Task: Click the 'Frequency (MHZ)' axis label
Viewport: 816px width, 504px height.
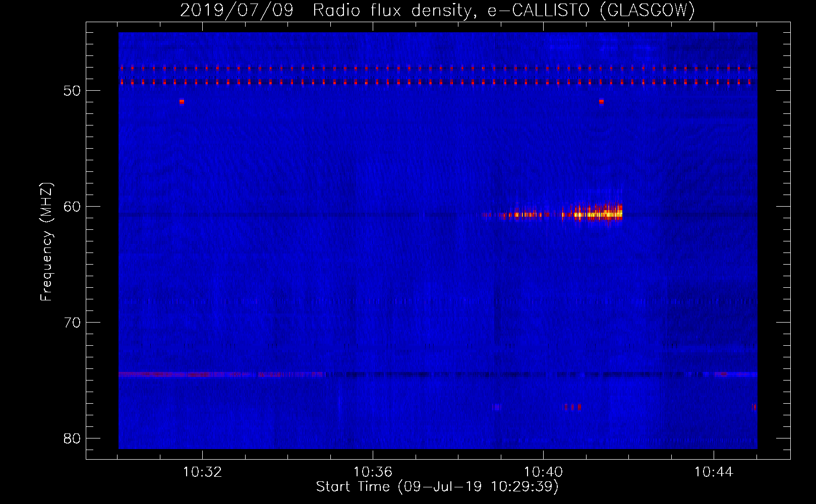Action: click(x=46, y=242)
